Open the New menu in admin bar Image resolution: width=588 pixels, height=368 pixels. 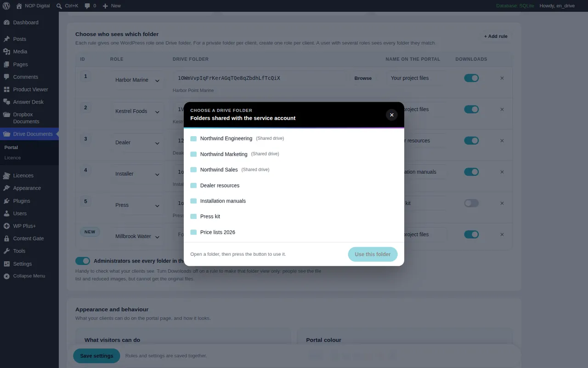pos(112,6)
